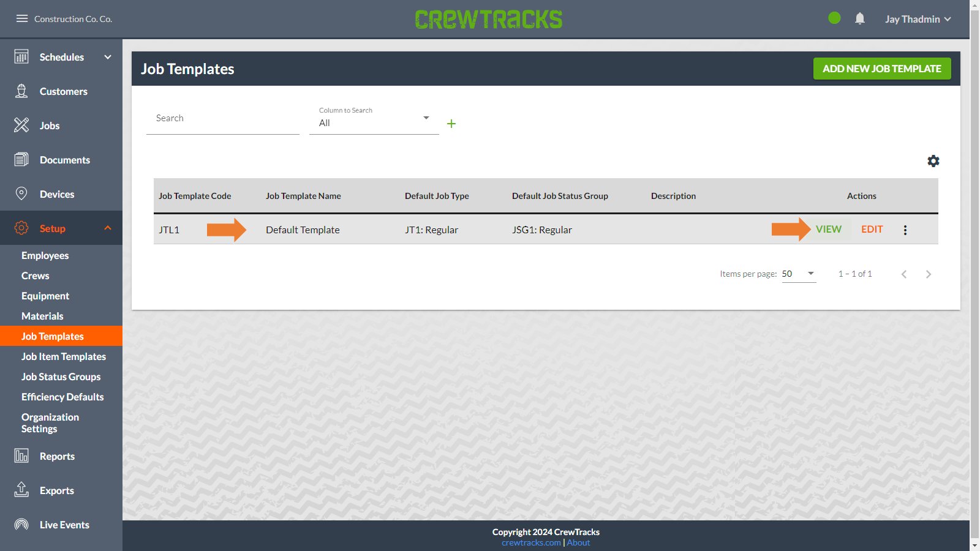Open table column settings gear
This screenshot has height=551, width=980.
(933, 161)
